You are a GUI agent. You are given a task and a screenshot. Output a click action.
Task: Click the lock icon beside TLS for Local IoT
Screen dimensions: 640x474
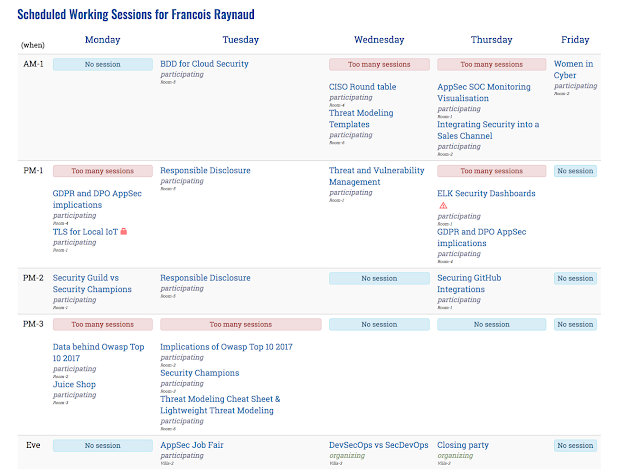(x=124, y=231)
